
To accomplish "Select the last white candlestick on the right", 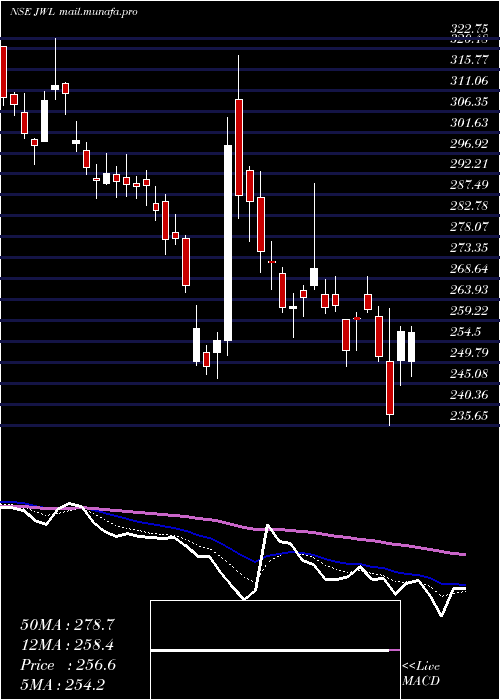I will 411,346.
